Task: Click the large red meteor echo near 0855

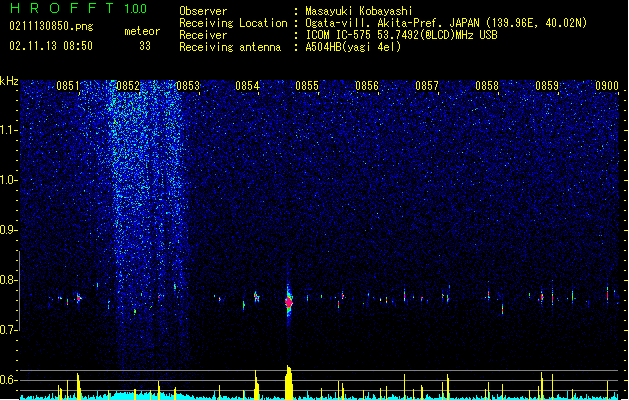Action: [289, 302]
